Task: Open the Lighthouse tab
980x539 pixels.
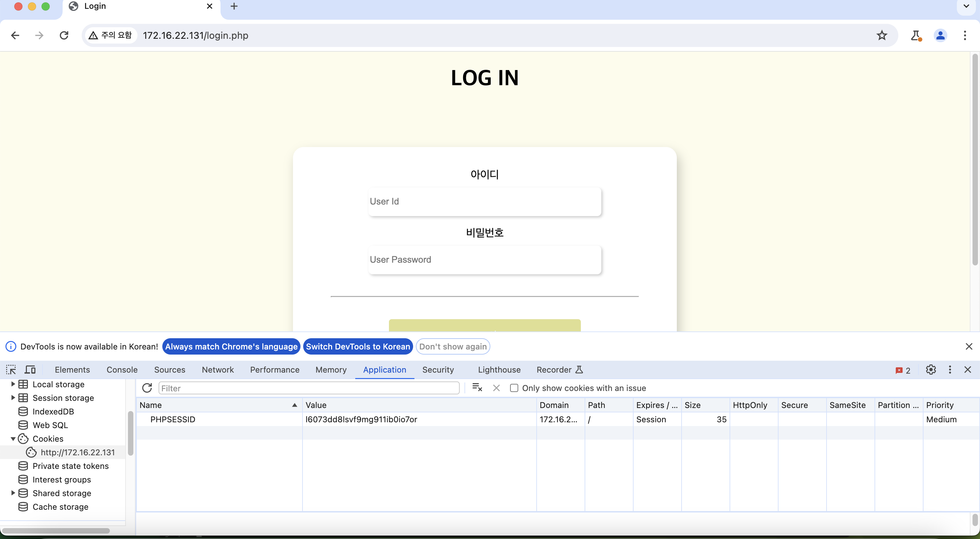Action: (499, 370)
